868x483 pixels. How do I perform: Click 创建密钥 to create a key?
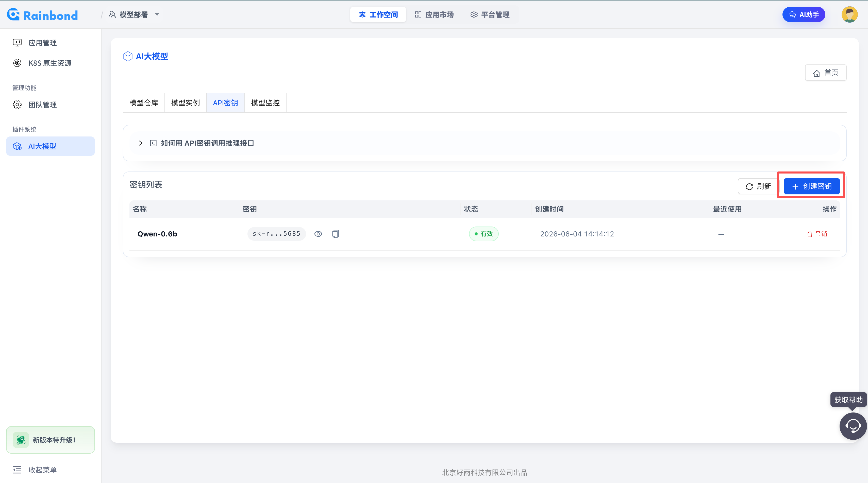(x=811, y=186)
